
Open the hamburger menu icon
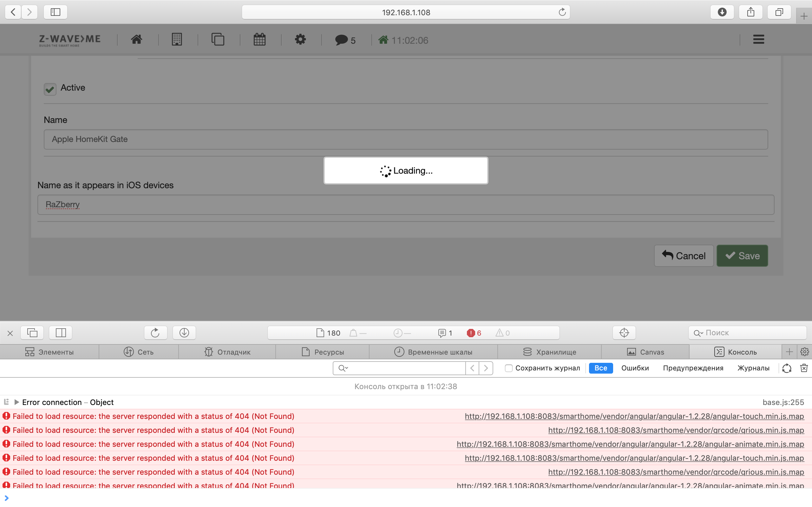pos(758,39)
